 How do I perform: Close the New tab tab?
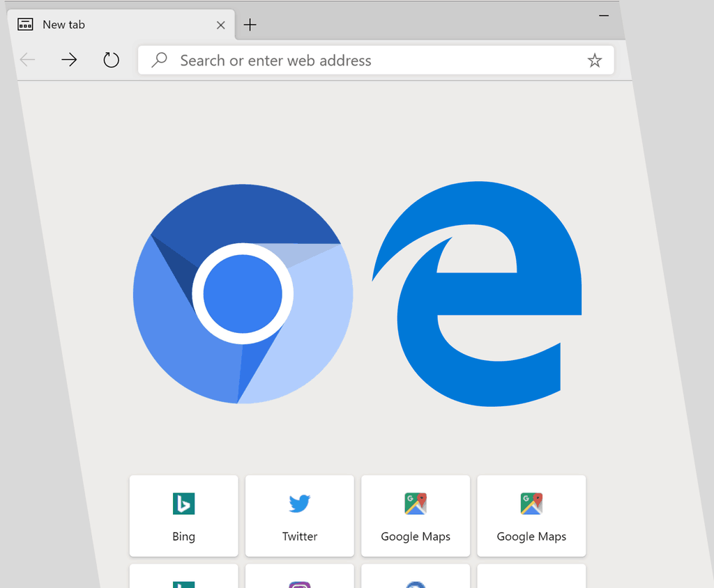pyautogui.click(x=221, y=25)
